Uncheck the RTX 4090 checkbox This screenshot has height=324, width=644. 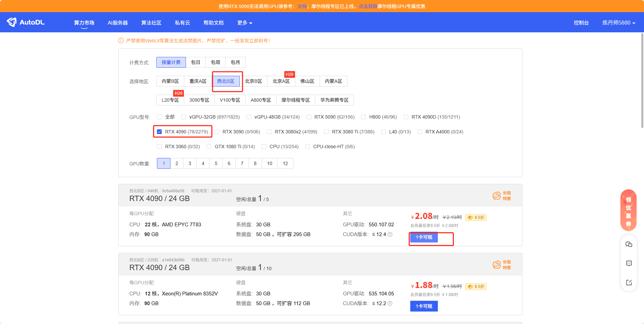click(x=159, y=132)
